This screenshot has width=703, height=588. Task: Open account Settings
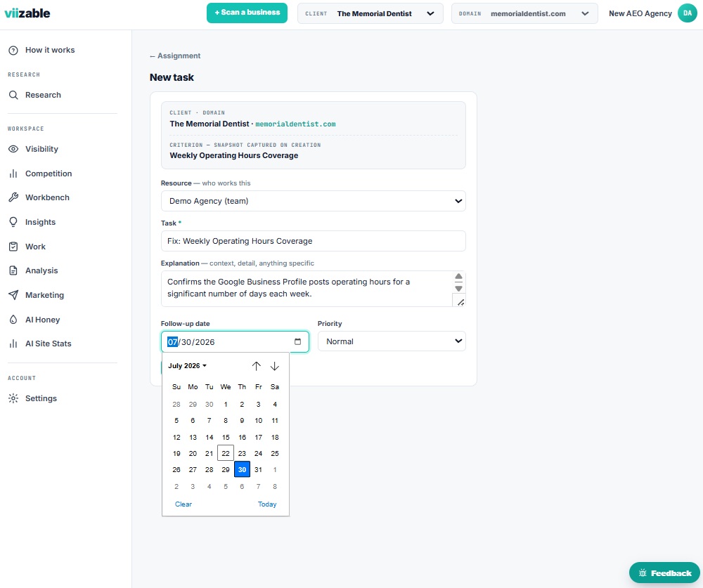[x=41, y=398]
